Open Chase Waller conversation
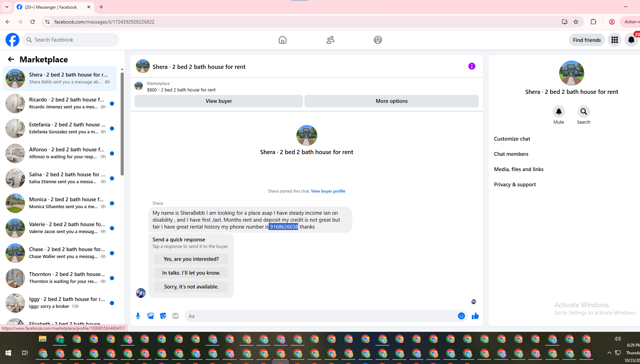640x364 pixels. tap(60, 253)
